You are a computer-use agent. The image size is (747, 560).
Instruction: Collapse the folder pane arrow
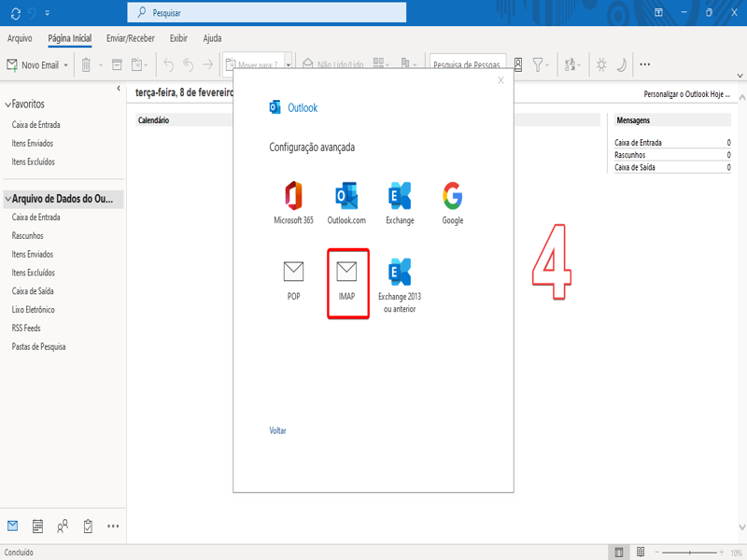click(119, 88)
